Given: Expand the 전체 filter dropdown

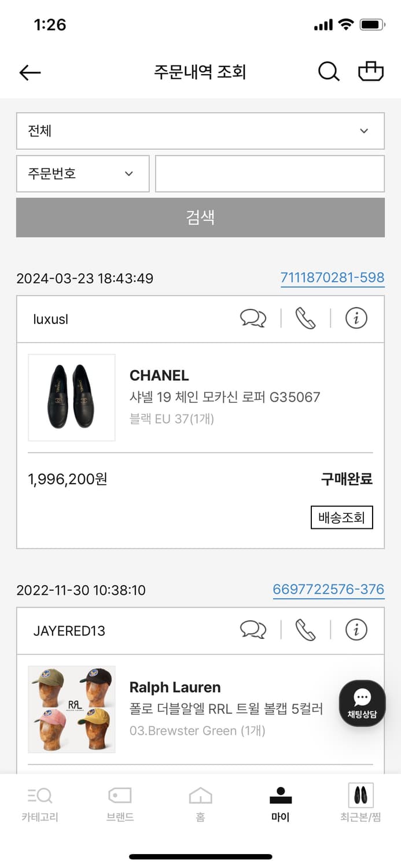Looking at the screenshot, I should [x=200, y=131].
